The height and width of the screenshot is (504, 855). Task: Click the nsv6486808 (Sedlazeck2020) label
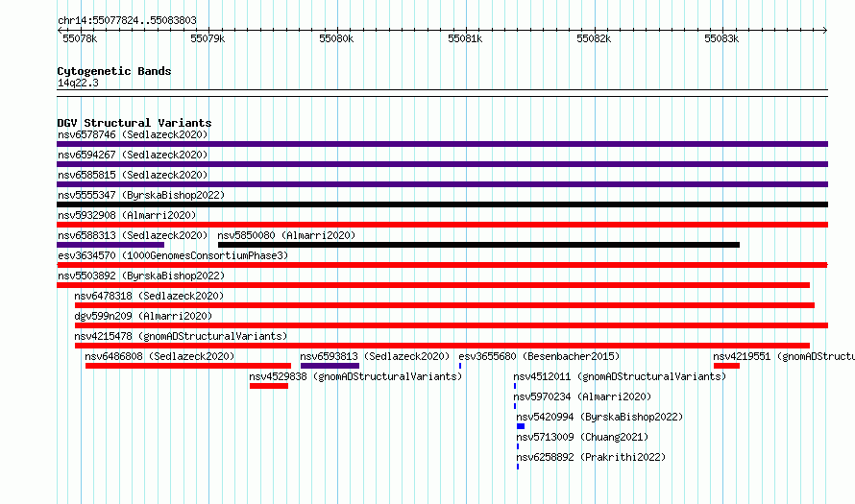pyautogui.click(x=159, y=356)
